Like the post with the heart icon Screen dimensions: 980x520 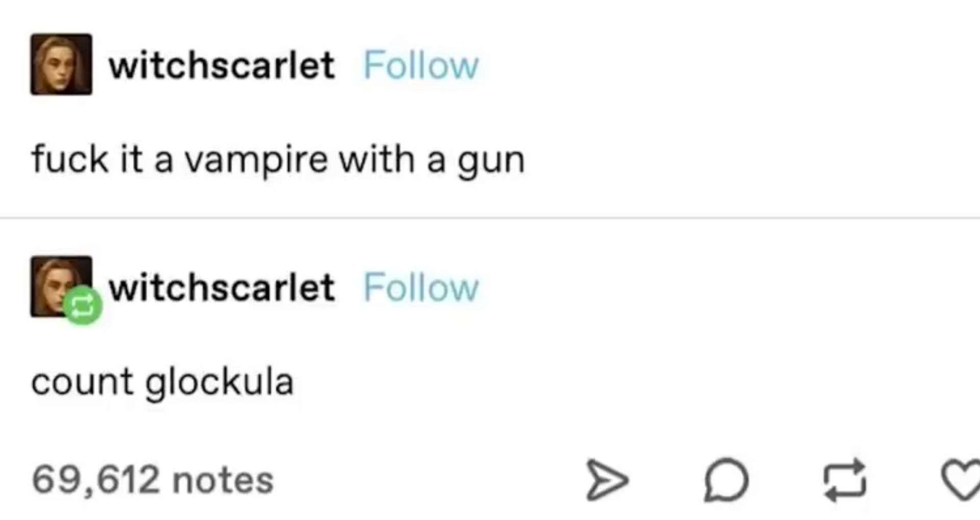[962, 479]
